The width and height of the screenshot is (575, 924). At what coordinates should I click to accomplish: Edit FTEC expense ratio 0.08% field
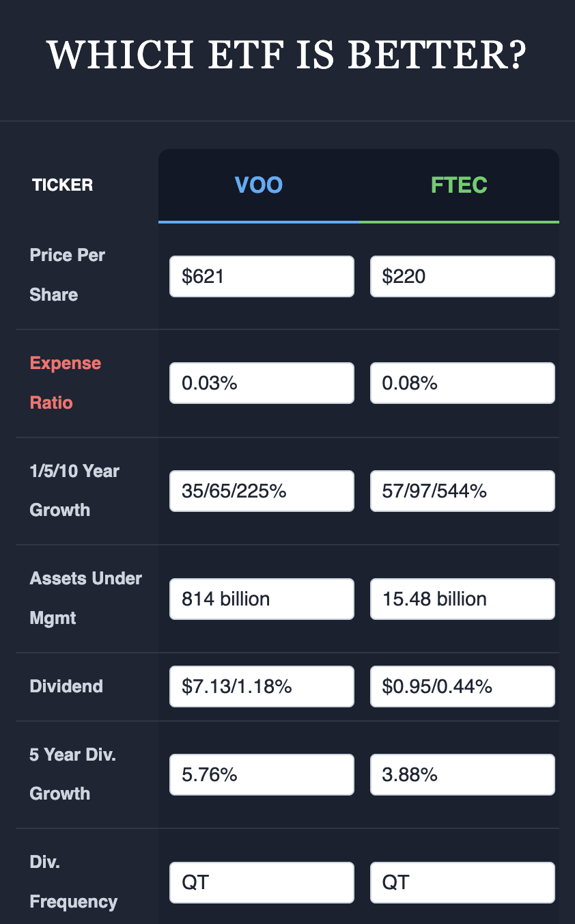pos(462,383)
